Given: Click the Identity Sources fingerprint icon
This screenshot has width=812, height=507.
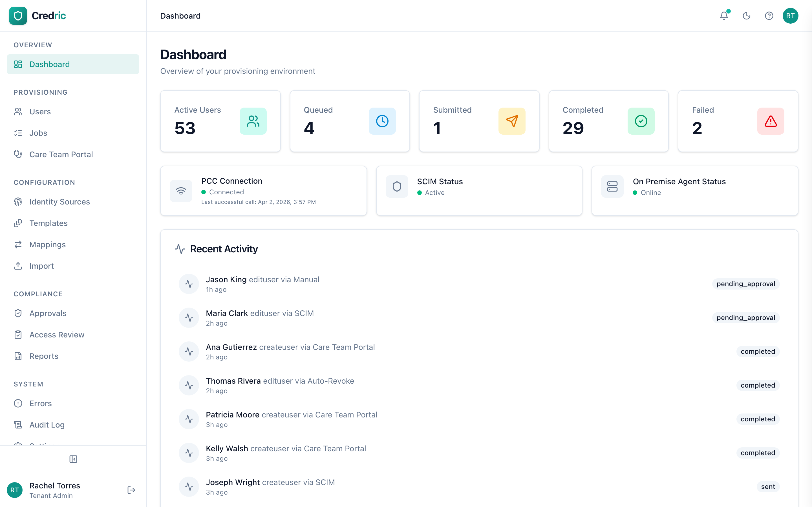Looking at the screenshot, I should click(x=18, y=201).
